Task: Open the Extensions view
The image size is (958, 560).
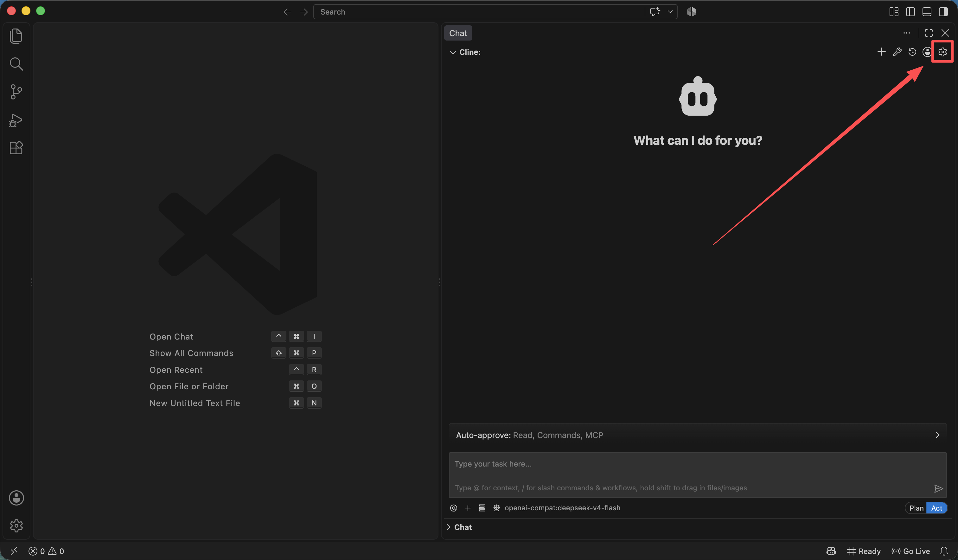Action: [x=16, y=148]
